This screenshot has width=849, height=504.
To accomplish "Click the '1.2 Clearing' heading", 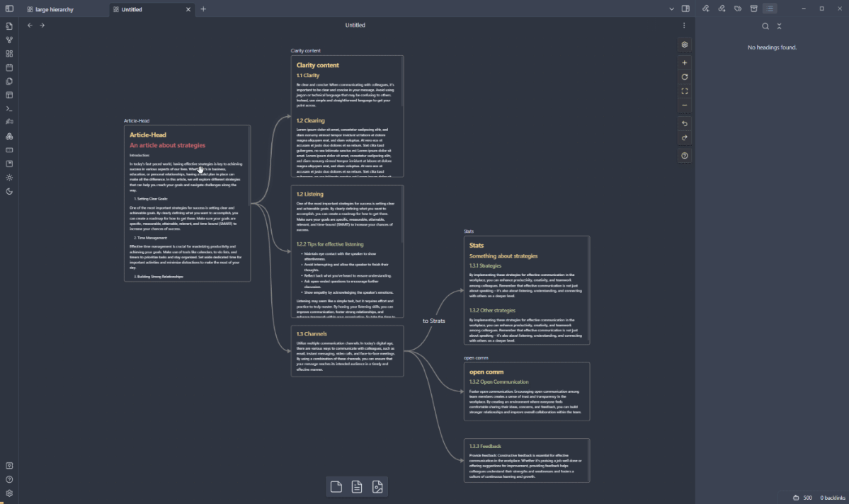I will point(310,121).
